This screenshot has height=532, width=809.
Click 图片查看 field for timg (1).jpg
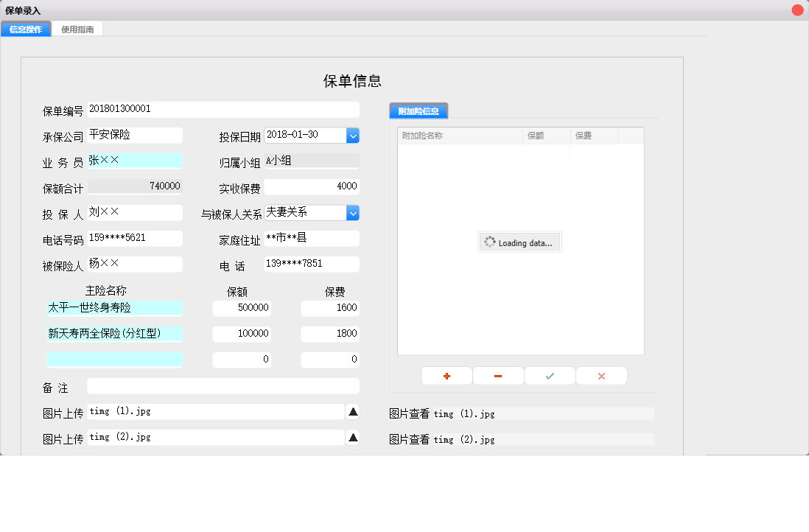click(542, 414)
